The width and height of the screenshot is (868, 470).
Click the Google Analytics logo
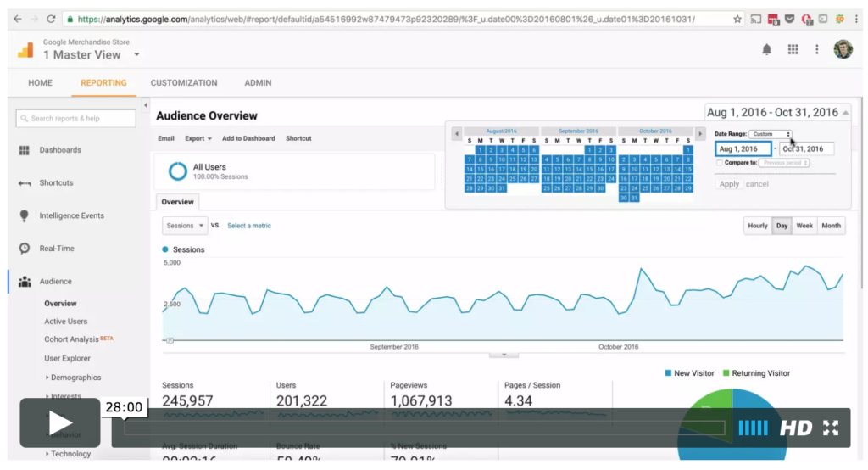pyautogui.click(x=25, y=49)
